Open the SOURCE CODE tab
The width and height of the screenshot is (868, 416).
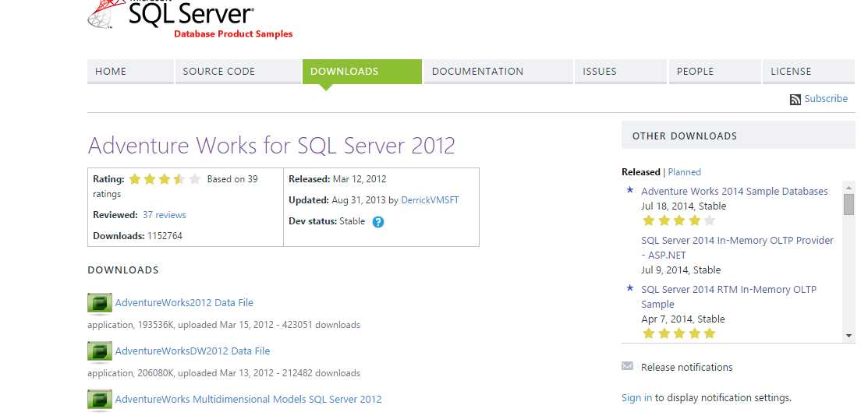(x=238, y=72)
